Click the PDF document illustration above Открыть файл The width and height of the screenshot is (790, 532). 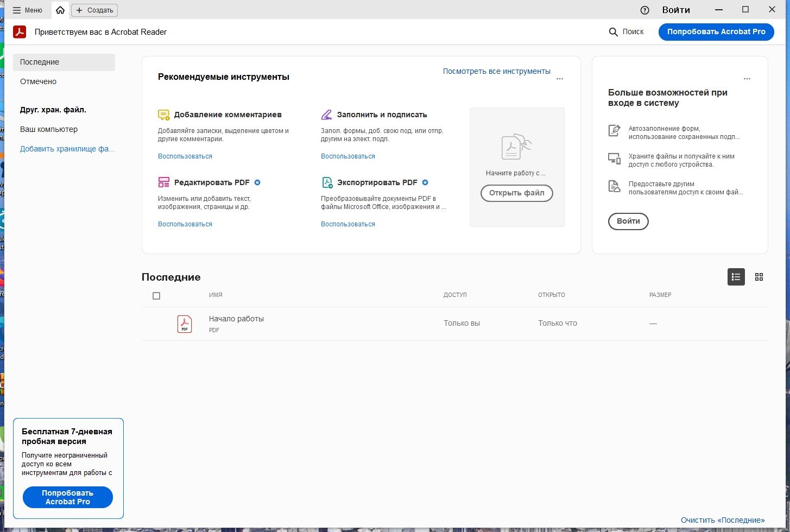(x=516, y=147)
